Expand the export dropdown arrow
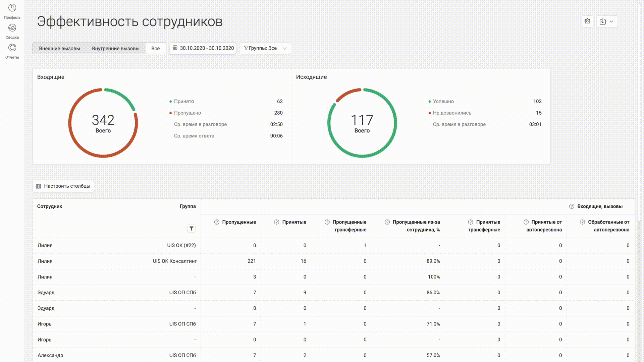The height and width of the screenshot is (362, 644). [x=611, y=21]
